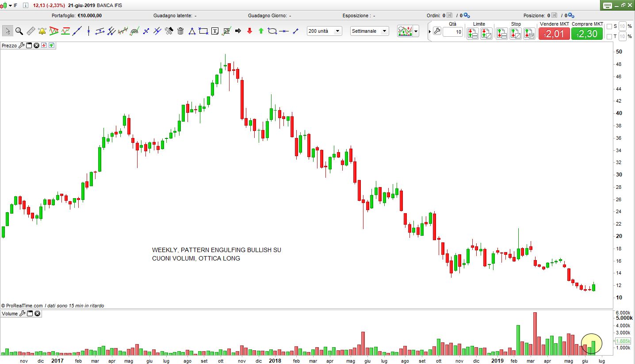Click the third Stop order button
The height and width of the screenshot is (364, 635).
(529, 33)
